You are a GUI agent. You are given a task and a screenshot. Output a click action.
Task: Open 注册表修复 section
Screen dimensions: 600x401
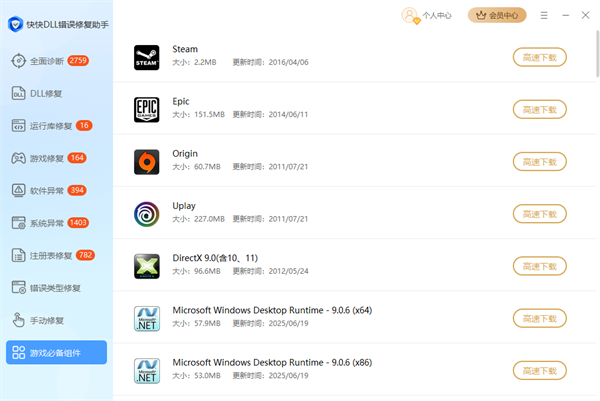click(x=50, y=255)
